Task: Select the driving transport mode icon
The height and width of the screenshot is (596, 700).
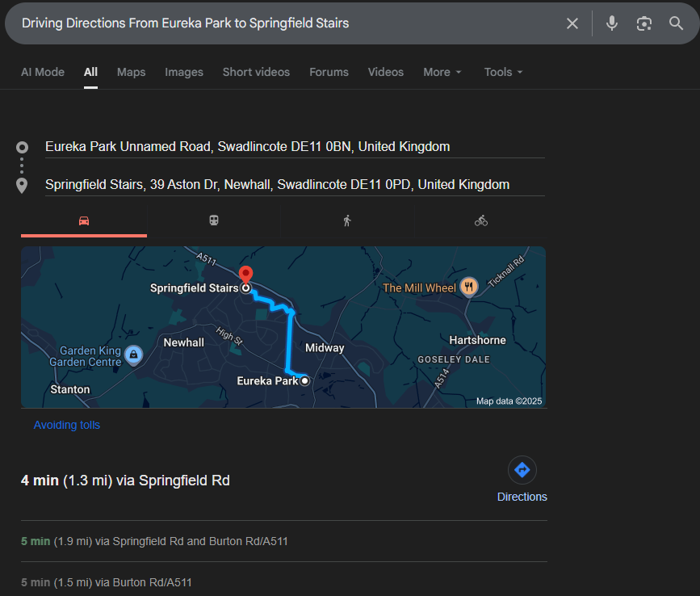Action: point(83,220)
